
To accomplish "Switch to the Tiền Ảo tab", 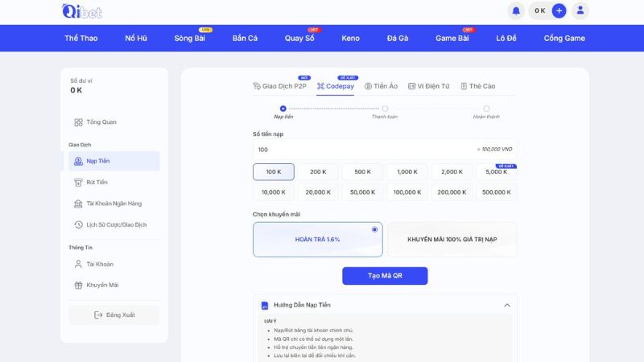I will [381, 86].
